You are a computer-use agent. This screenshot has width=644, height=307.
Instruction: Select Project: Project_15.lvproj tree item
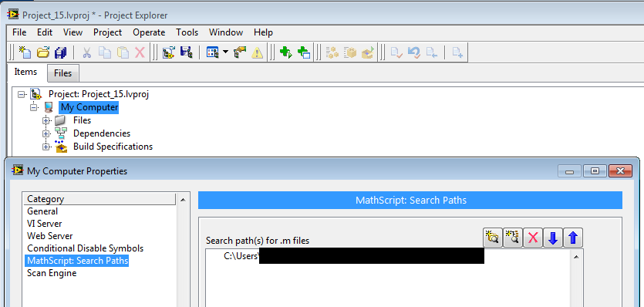click(x=99, y=94)
